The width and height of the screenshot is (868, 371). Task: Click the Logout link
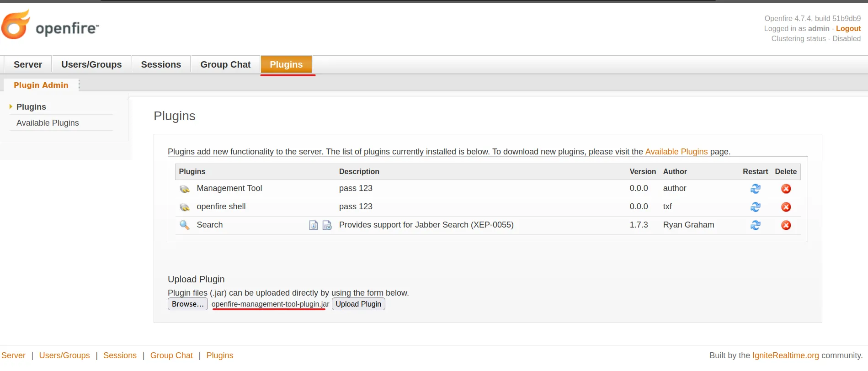(x=848, y=28)
